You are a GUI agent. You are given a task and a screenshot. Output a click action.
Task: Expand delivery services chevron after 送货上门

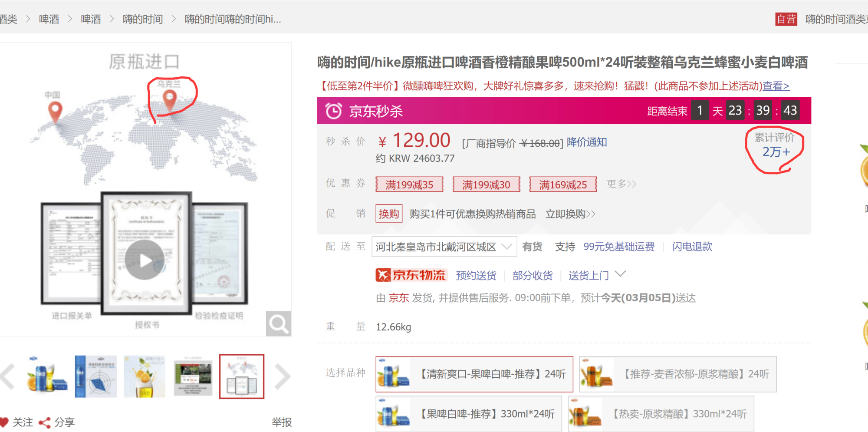[x=621, y=274]
